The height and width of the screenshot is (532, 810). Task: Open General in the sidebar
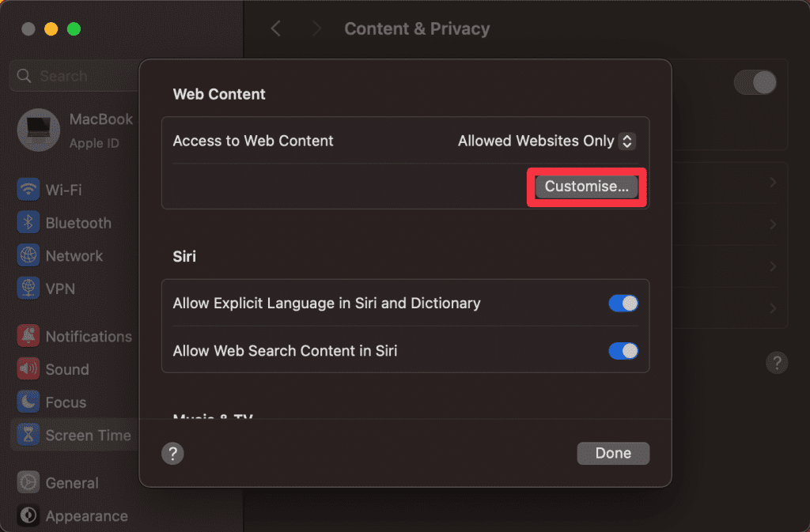[x=71, y=483]
